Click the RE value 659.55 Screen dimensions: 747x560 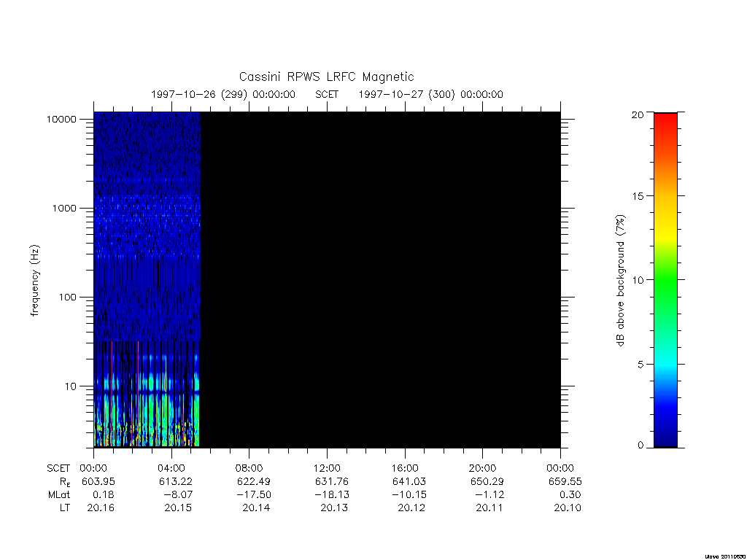(x=565, y=481)
